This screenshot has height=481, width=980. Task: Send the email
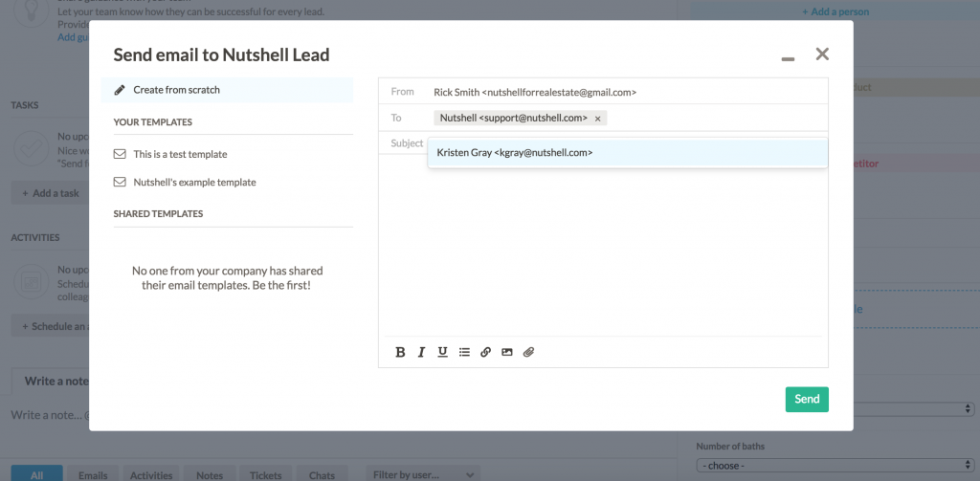(x=807, y=399)
